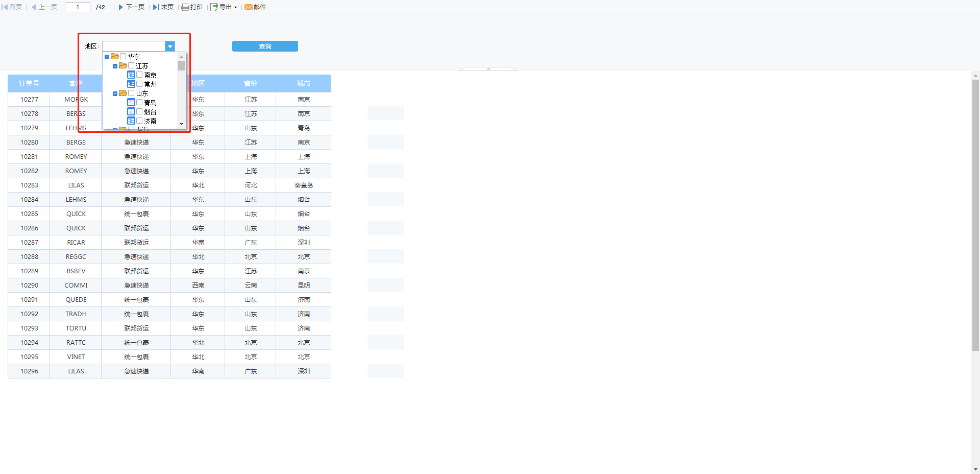The image size is (980, 474).
Task: Click the page number input box
Action: pyautogui.click(x=78, y=7)
